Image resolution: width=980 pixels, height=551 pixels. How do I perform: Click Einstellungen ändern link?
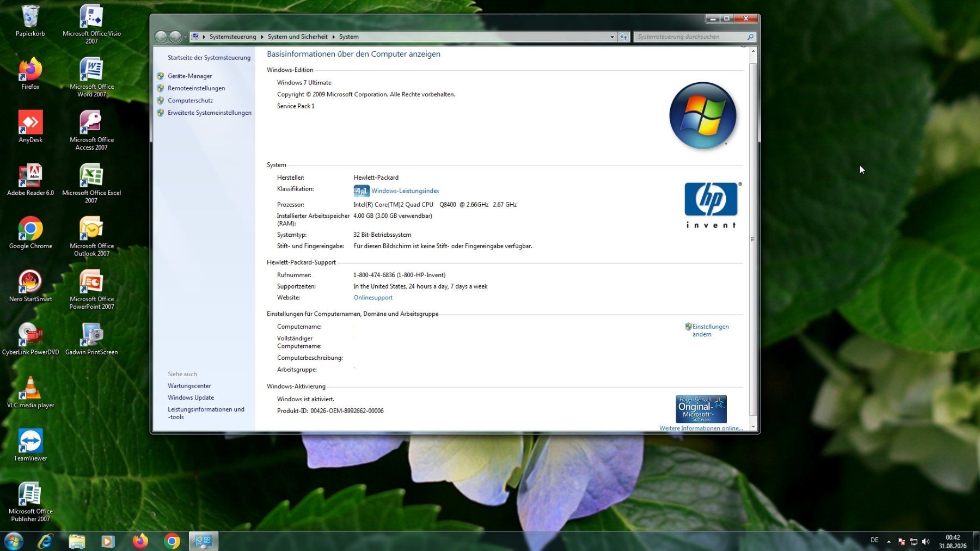point(710,330)
